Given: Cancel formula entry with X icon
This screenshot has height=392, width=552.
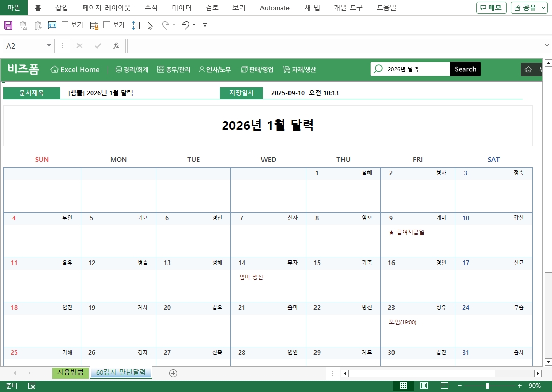Looking at the screenshot, I should pyautogui.click(x=80, y=46).
